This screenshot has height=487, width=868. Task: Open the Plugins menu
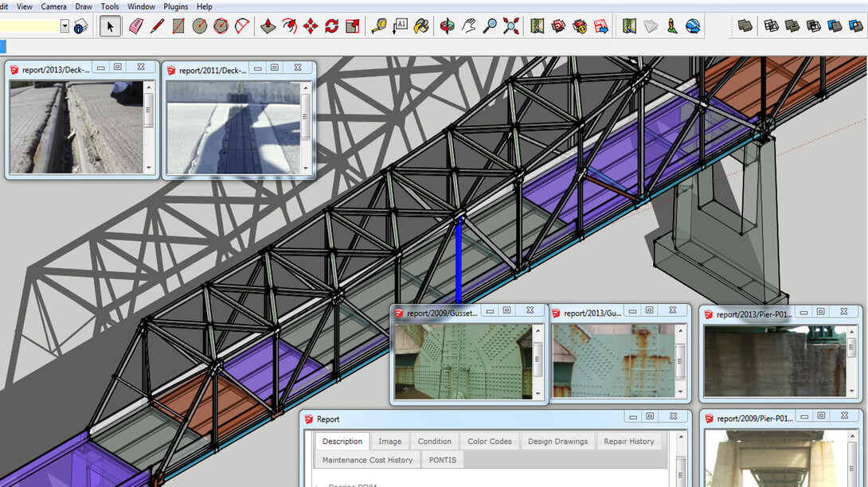point(174,6)
